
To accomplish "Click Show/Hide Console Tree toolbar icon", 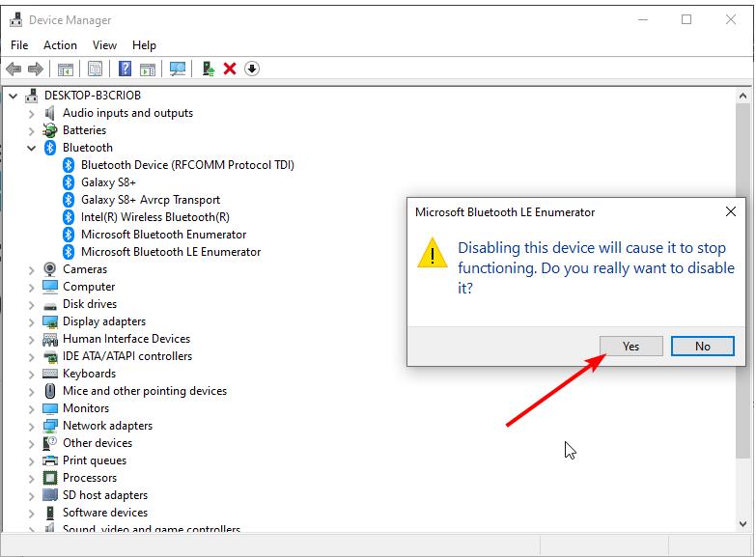I will click(66, 69).
